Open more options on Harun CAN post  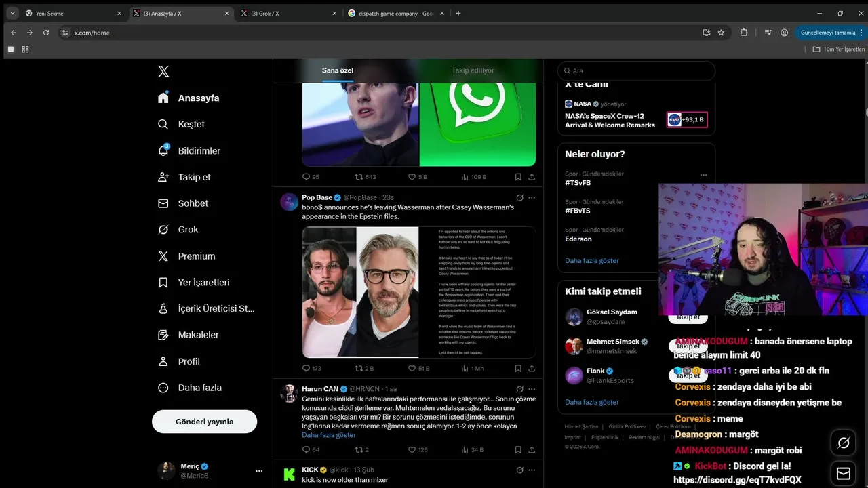532,389
